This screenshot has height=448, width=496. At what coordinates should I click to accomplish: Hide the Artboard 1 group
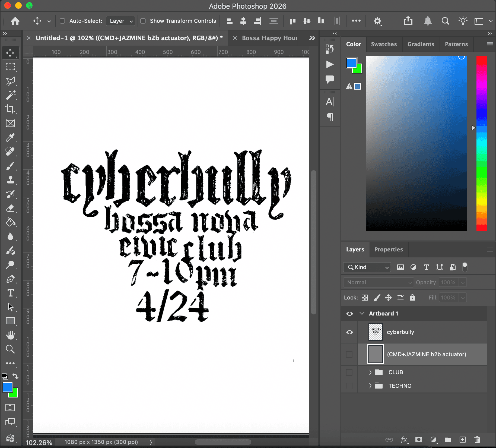349,314
